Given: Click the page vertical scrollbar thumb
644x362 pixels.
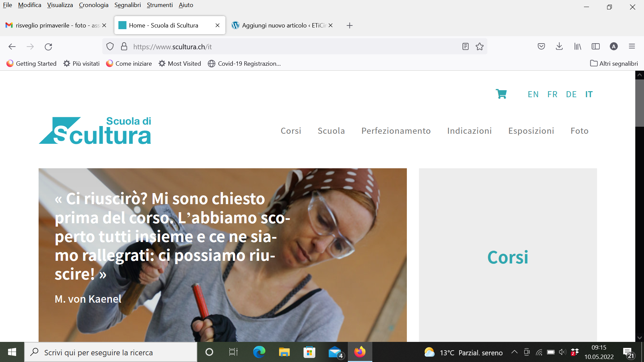Looking at the screenshot, I should click(x=640, y=103).
